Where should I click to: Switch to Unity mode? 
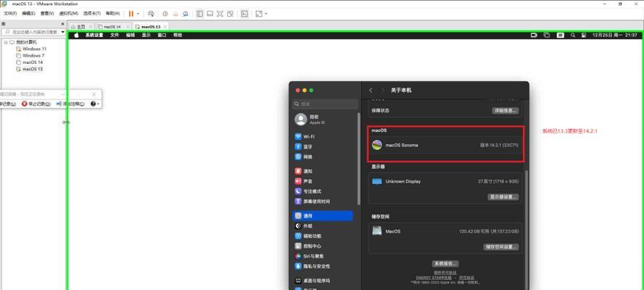click(230, 14)
